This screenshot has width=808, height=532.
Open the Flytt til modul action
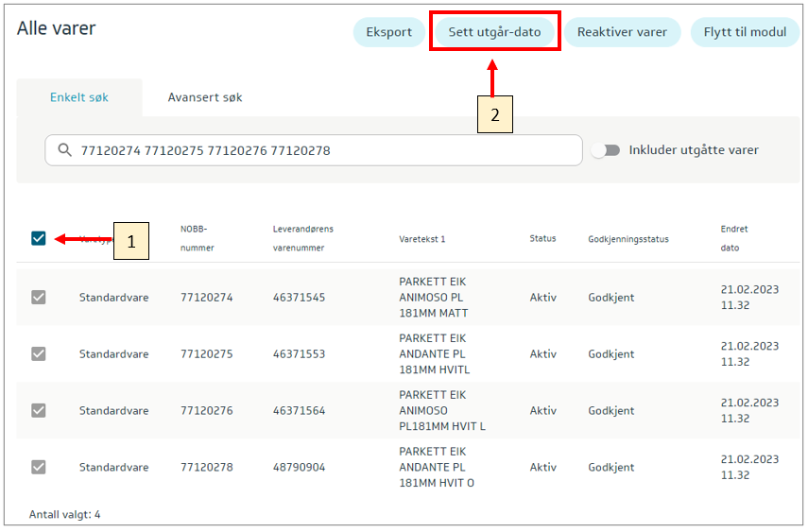[x=745, y=32]
